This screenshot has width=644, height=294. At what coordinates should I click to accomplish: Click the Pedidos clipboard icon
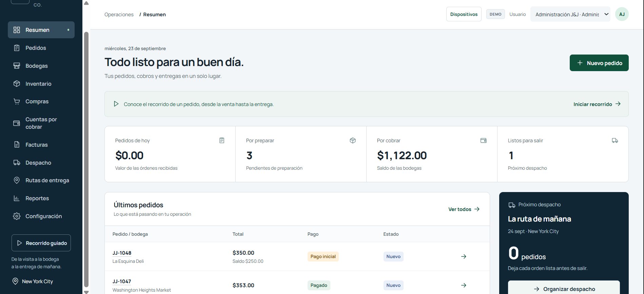coord(17,48)
